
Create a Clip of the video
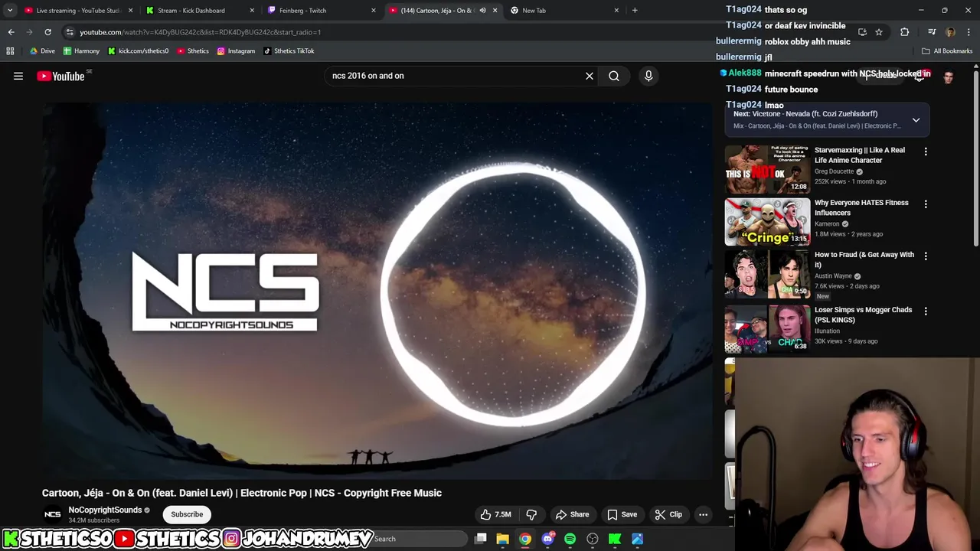pyautogui.click(x=668, y=514)
